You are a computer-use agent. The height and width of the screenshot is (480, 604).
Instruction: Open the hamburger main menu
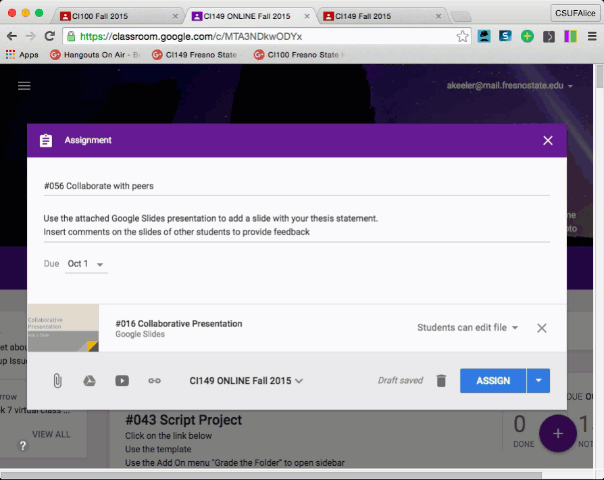point(24,86)
